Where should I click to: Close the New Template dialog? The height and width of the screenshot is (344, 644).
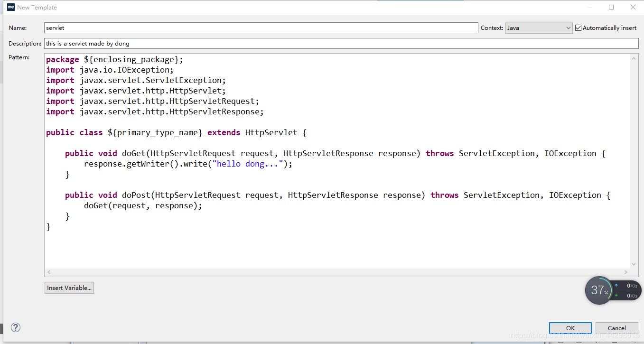[633, 7]
